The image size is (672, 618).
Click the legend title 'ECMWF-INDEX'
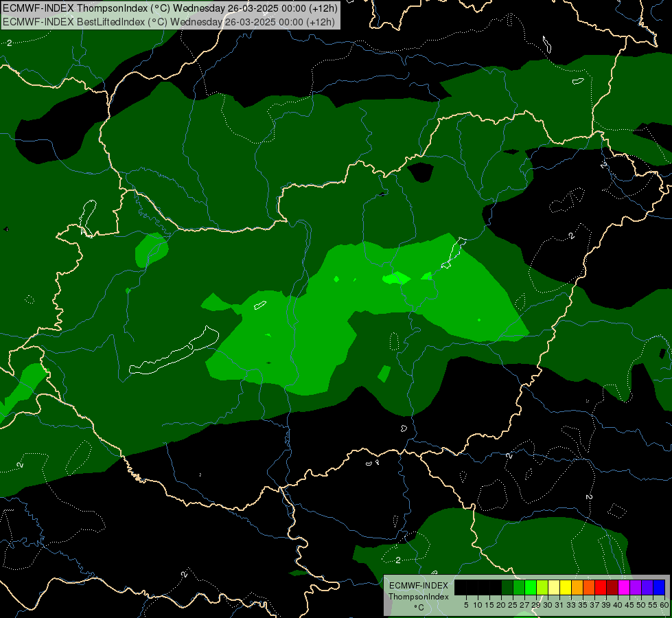[x=419, y=586]
